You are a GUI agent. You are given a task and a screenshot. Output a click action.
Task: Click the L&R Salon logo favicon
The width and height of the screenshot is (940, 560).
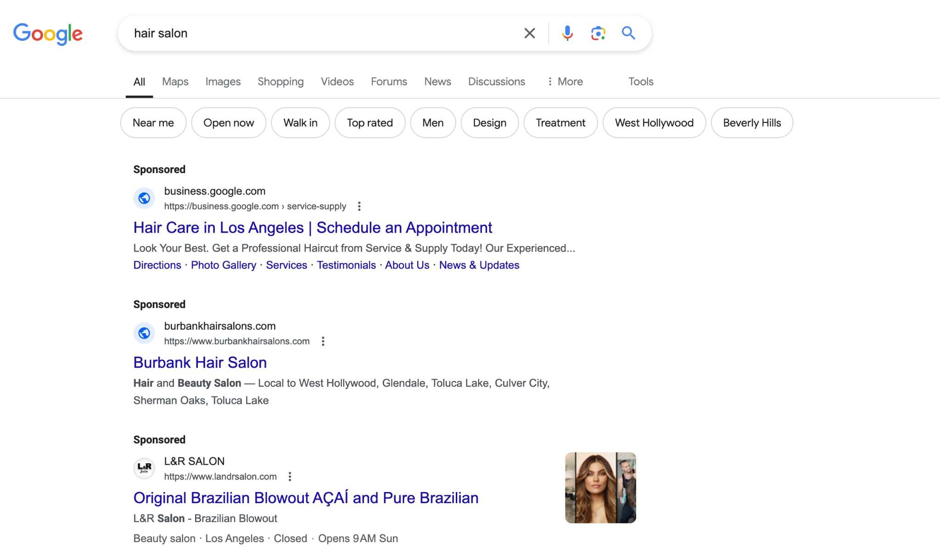[x=144, y=468]
